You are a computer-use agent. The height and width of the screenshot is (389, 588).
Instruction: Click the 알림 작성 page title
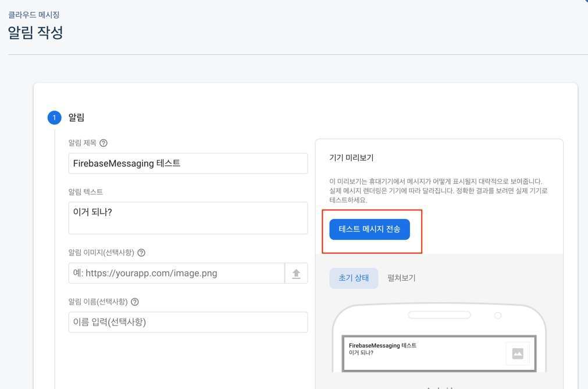pos(35,33)
